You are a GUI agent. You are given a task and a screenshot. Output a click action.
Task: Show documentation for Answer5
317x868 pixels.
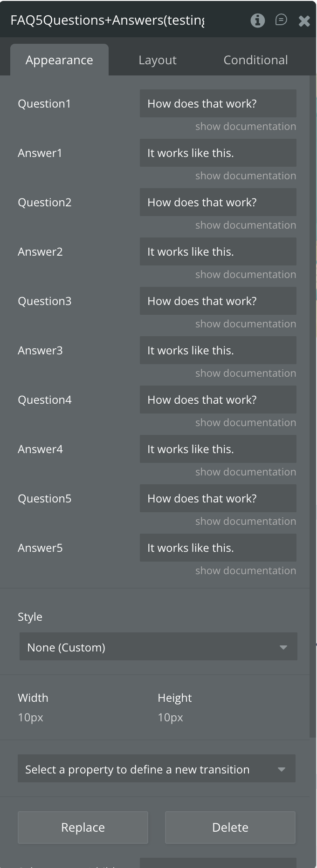(245, 571)
